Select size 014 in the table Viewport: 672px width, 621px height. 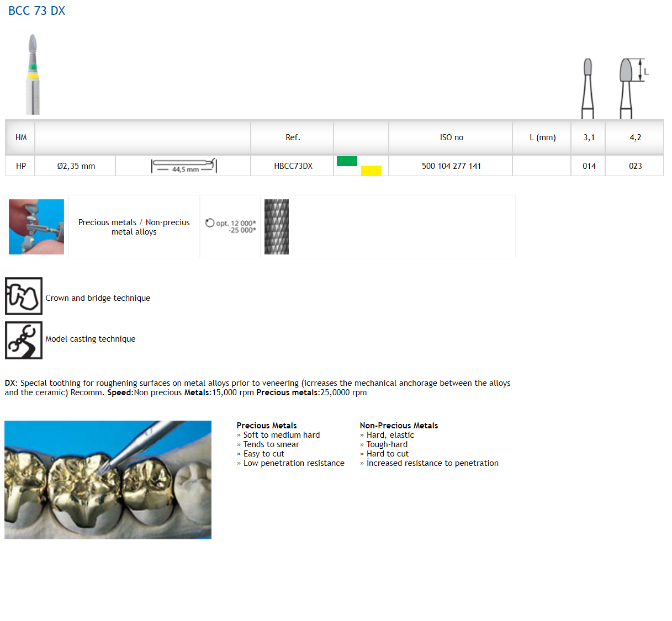[589, 166]
